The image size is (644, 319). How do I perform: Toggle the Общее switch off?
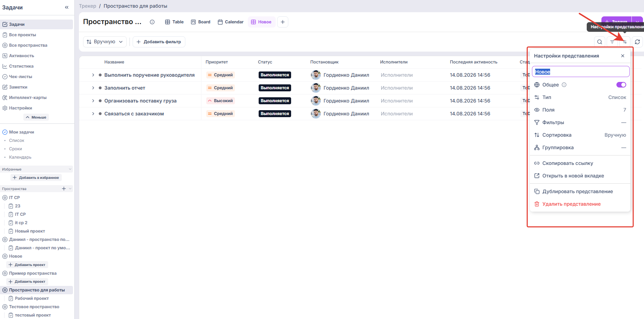[x=621, y=85]
